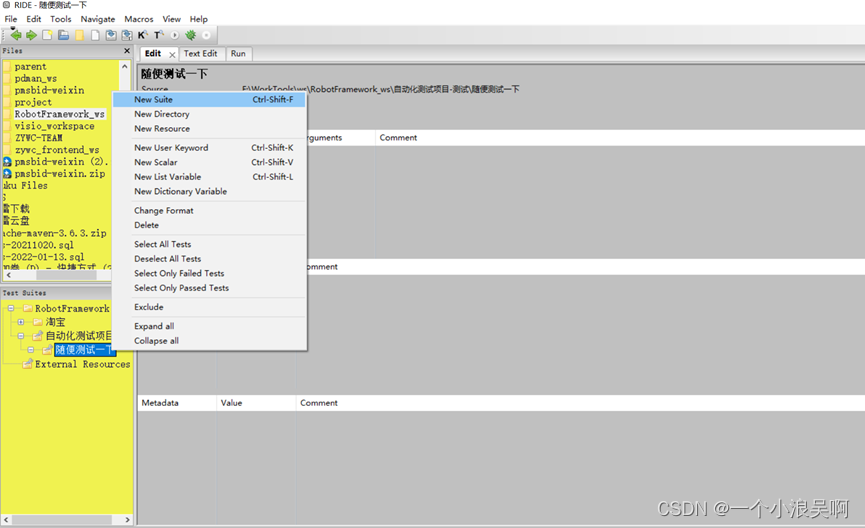Screen dimensions: 865x528
Task: Choose Collapse all in the context menu
Action: point(210,341)
